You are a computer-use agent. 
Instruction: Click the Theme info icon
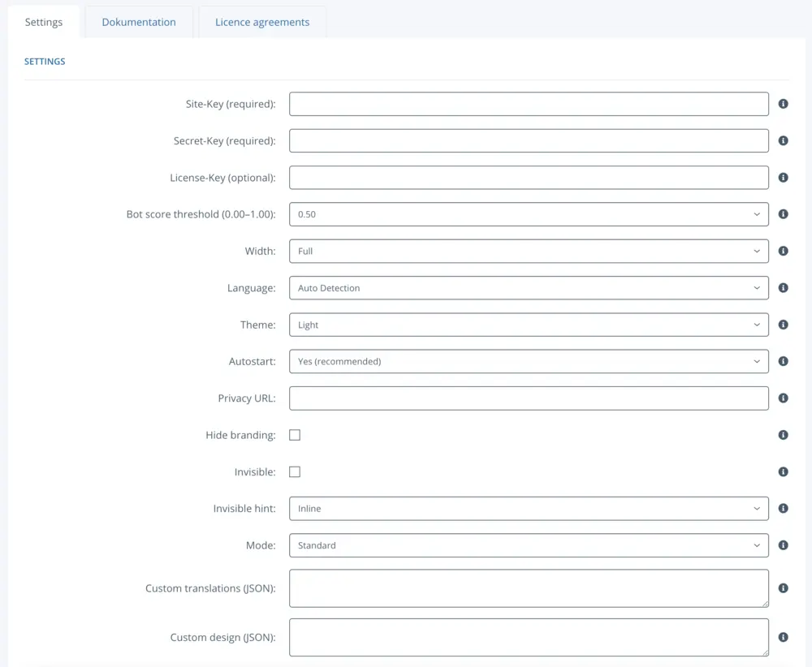(784, 324)
